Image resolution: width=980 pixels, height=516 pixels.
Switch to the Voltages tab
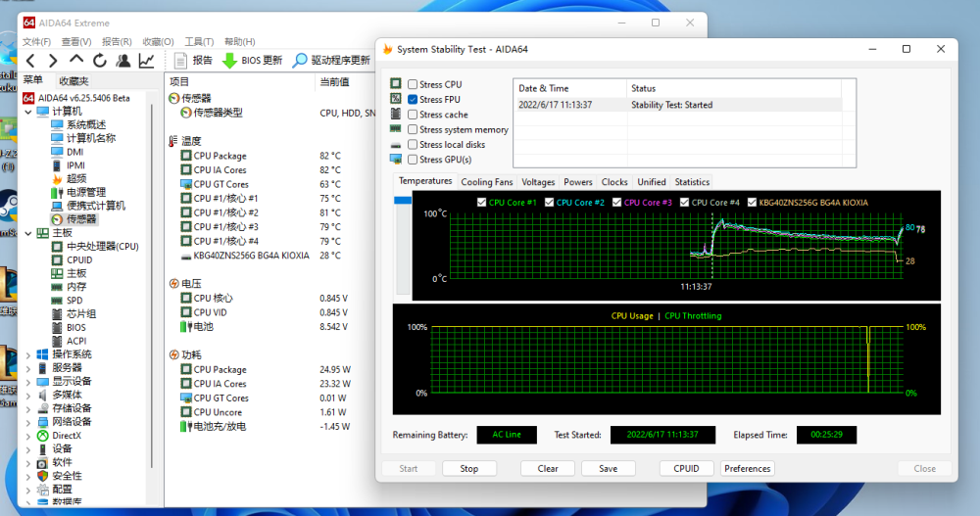(x=538, y=182)
